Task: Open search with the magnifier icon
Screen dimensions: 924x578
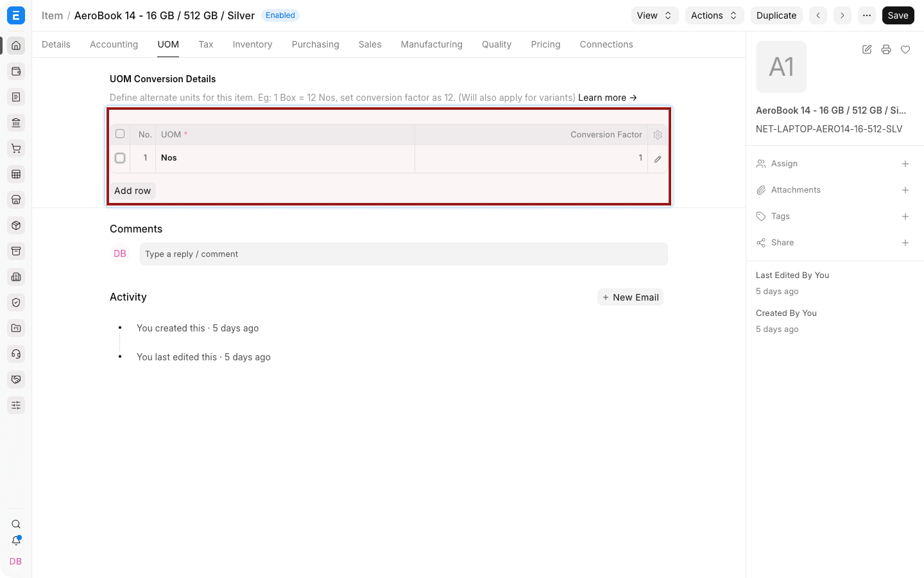Action: (x=16, y=524)
